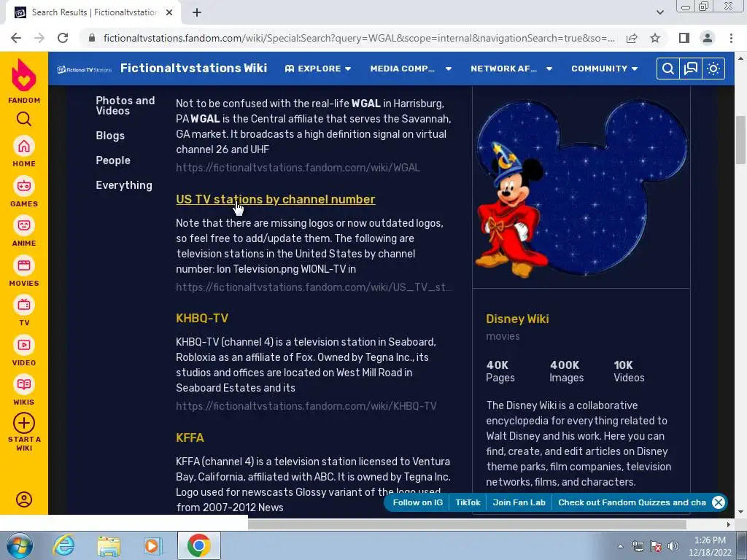Select Join Fan Lab button
The width and height of the screenshot is (747, 560).
519,502
